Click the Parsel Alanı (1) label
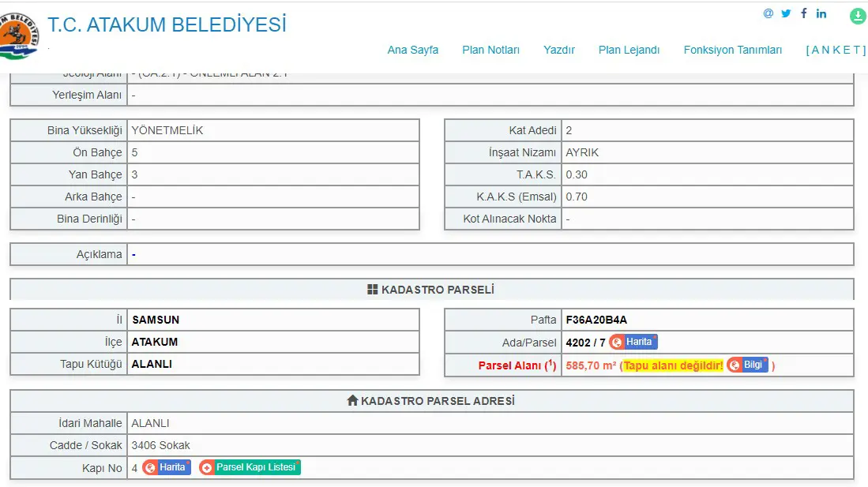This screenshot has width=868, height=487. [517, 365]
